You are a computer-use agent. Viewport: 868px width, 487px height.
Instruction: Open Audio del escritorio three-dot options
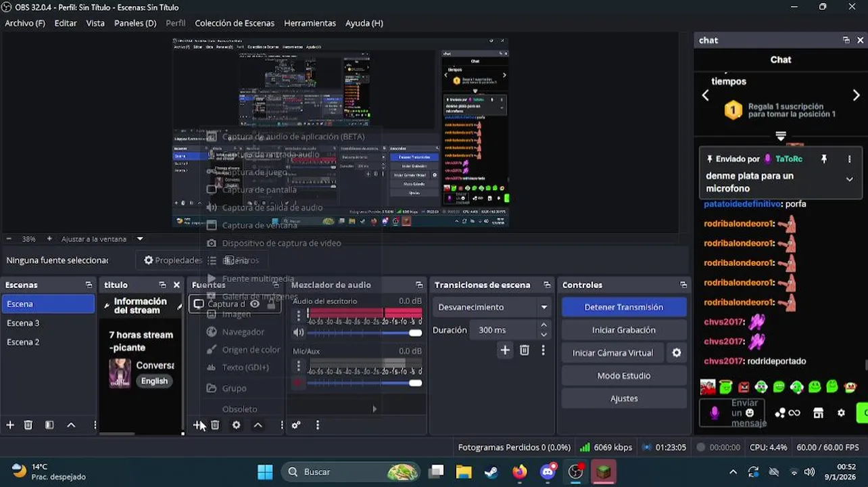(x=299, y=315)
